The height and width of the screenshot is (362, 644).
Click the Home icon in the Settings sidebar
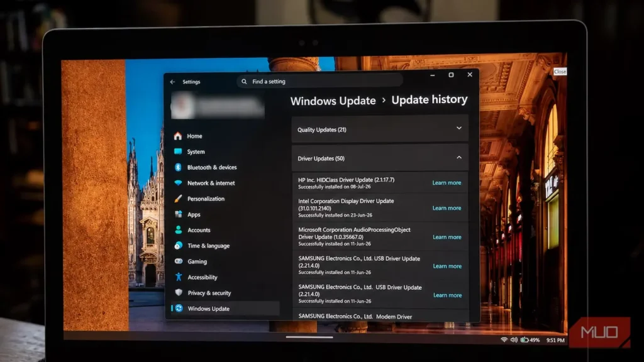[178, 136]
